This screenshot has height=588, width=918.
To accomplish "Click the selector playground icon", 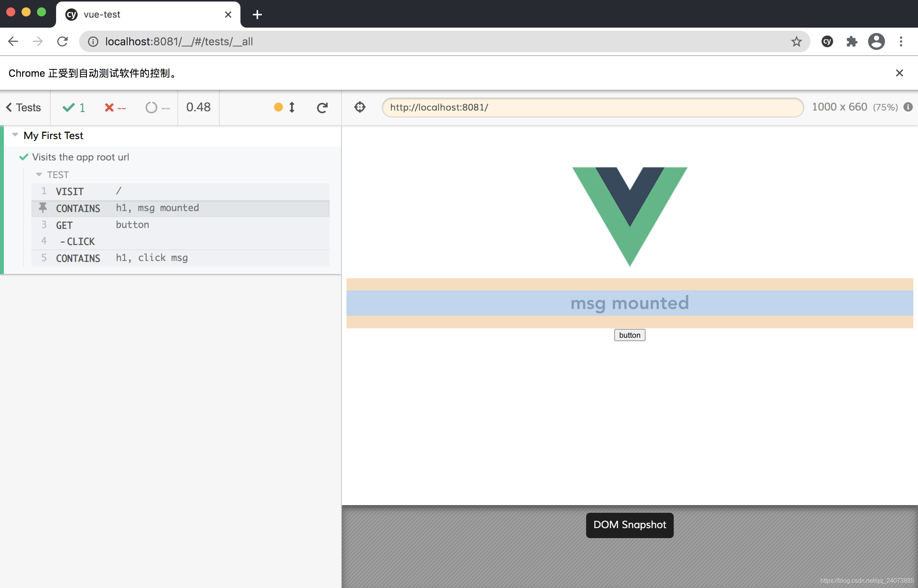I will point(360,108).
